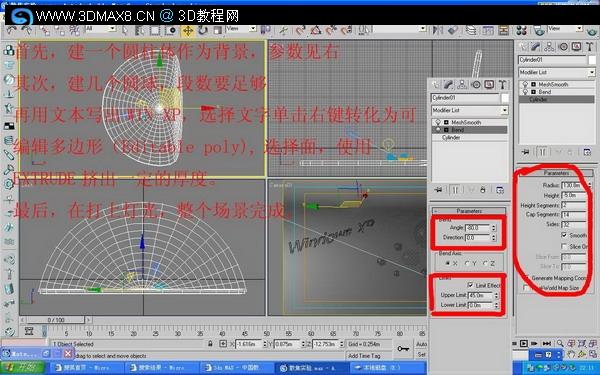600x375 pixels.
Task: Select the X Bend Axis radio button
Action: tap(448, 263)
